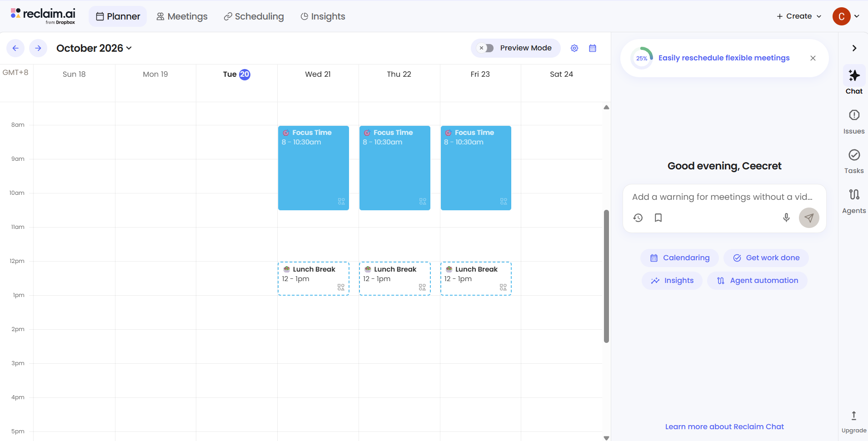Viewport: 868px width, 441px height.
Task: Open Thursday Focus Time event
Action: coord(394,168)
